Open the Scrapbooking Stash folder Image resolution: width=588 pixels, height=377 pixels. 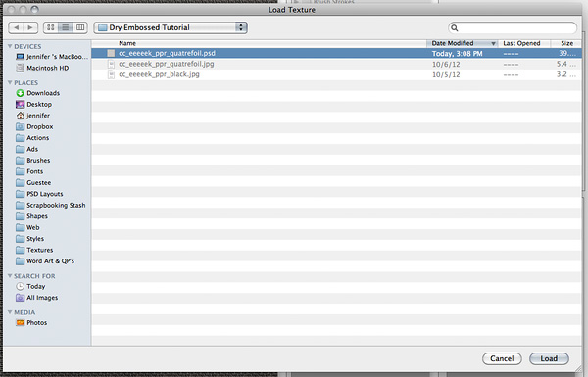pos(51,206)
